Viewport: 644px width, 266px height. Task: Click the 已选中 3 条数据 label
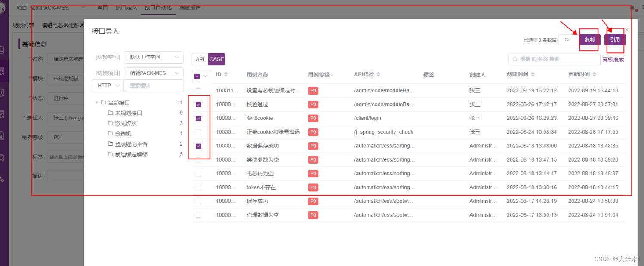[539, 40]
